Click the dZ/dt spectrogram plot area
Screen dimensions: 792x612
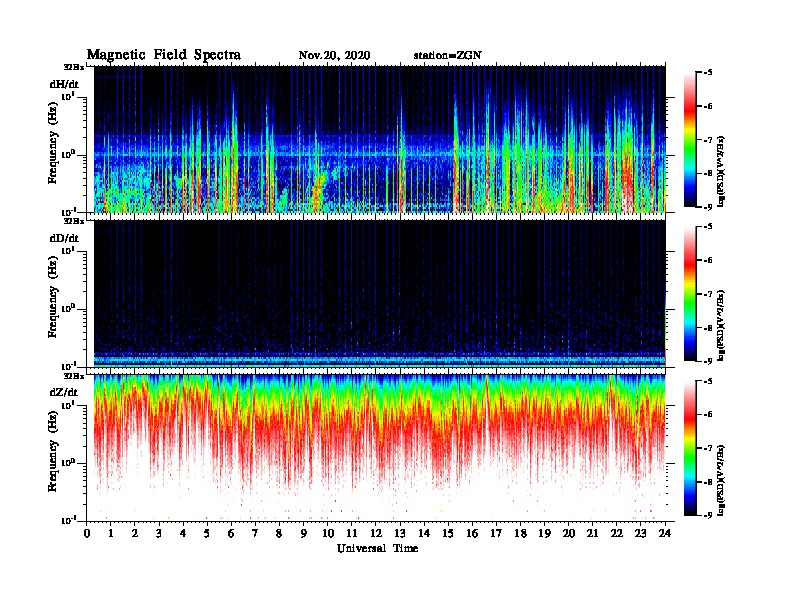pos(379,447)
